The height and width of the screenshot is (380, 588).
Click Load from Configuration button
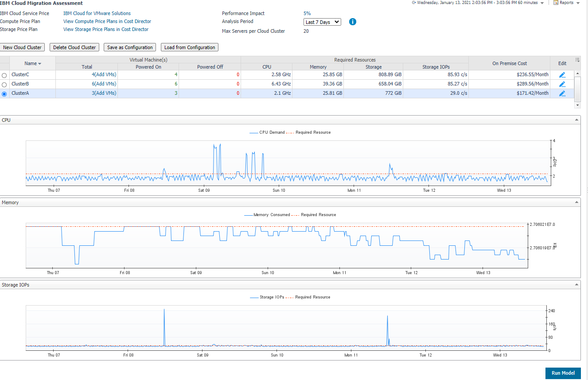(x=190, y=47)
